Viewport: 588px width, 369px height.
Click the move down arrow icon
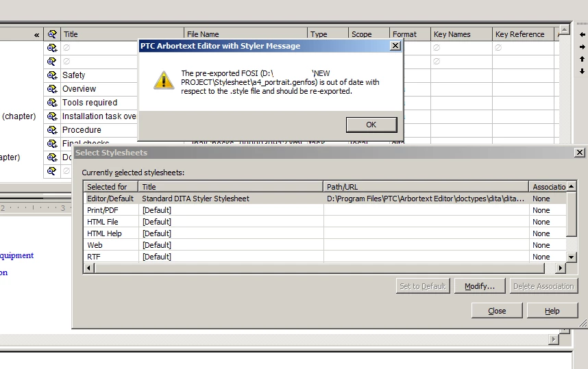click(582, 71)
